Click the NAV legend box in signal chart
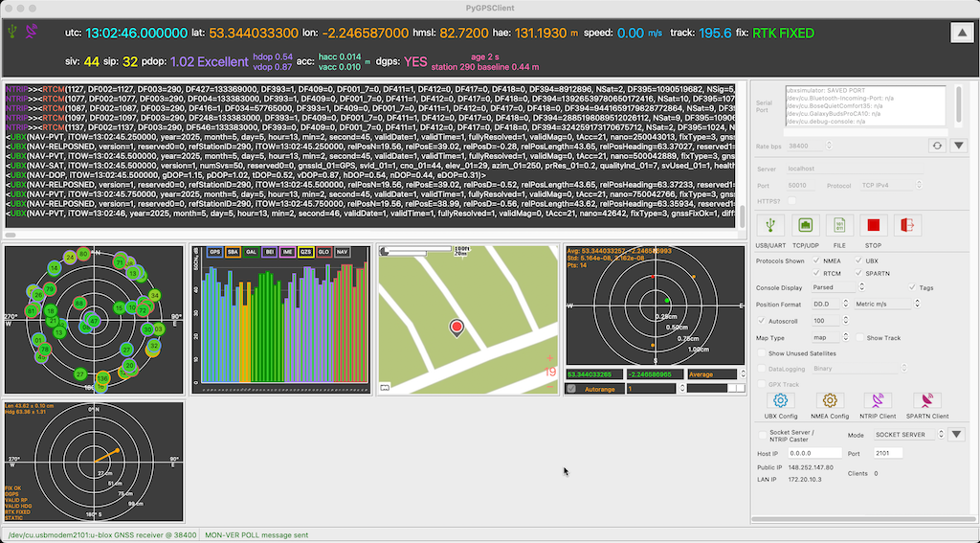This screenshot has width=980, height=543. pos(342,252)
